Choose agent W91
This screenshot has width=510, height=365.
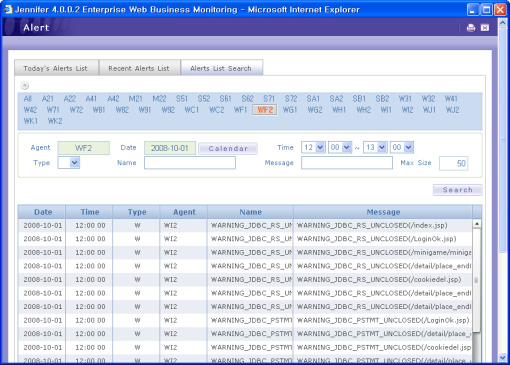point(145,110)
